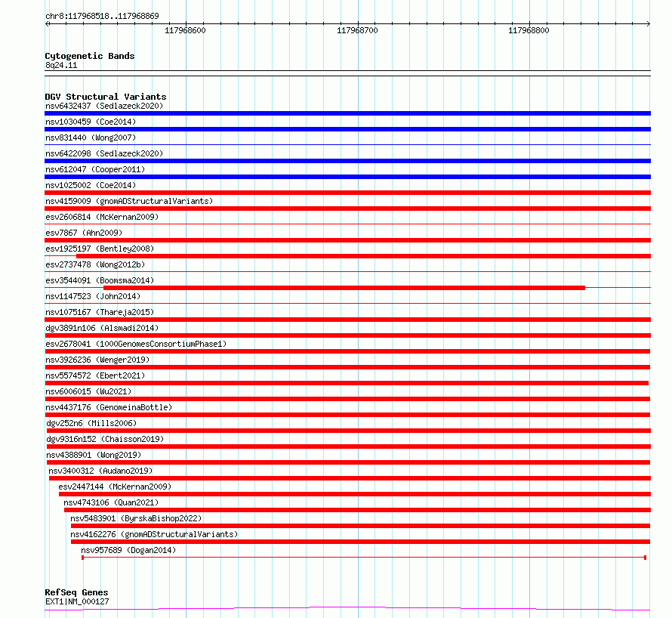Image resolution: width=672 pixels, height=618 pixels.
Task: Select the nsv831440 (Wong2007) track label
Action: tap(91, 138)
